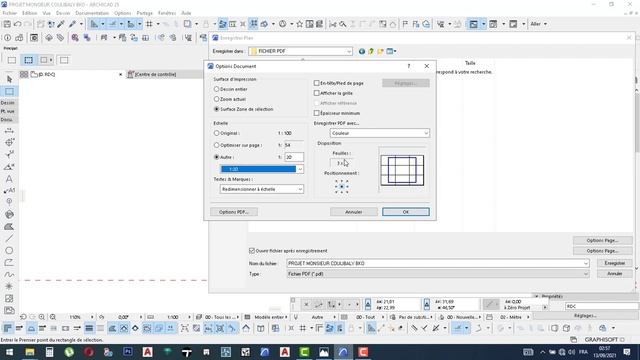Enable the Afficher la grille checkbox
This screenshot has width=640, height=360.
[316, 93]
